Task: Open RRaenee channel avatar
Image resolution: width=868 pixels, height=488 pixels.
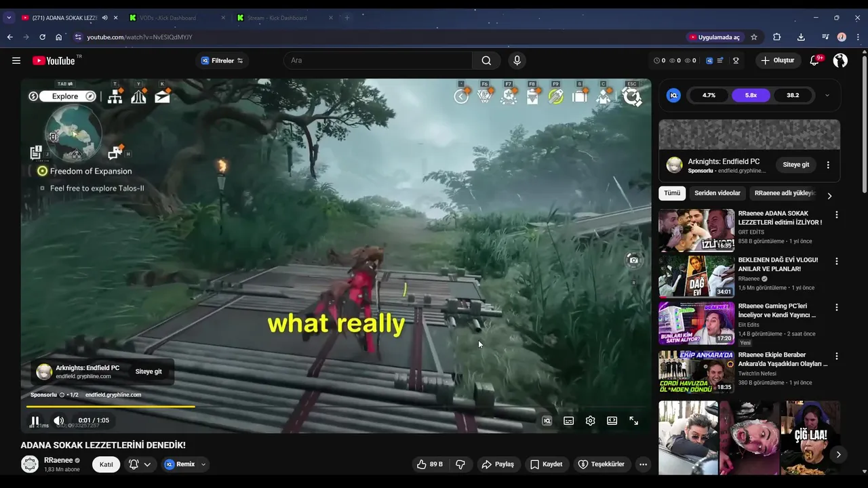Action: click(x=30, y=464)
